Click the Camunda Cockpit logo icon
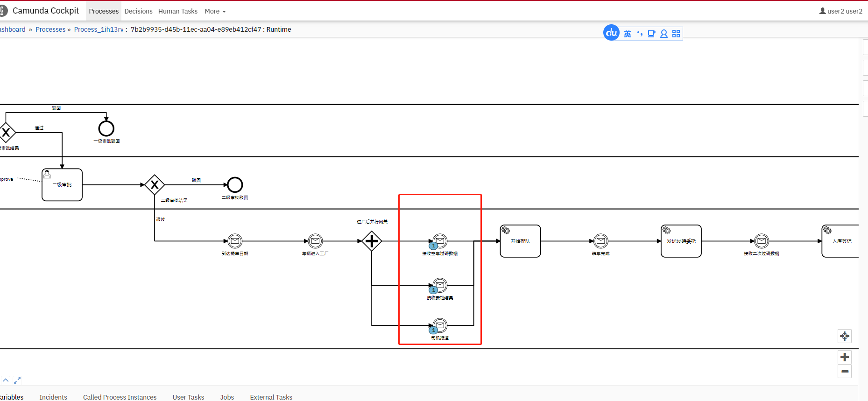The width and height of the screenshot is (868, 401). coord(3,10)
